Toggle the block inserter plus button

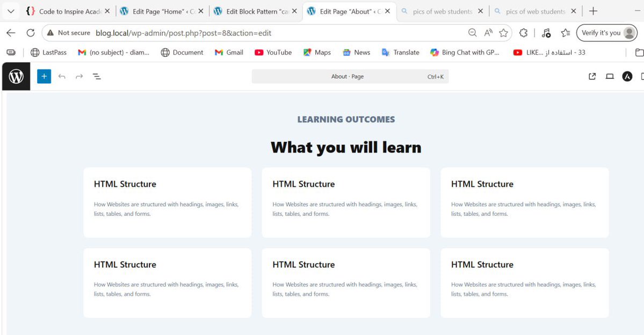click(44, 76)
